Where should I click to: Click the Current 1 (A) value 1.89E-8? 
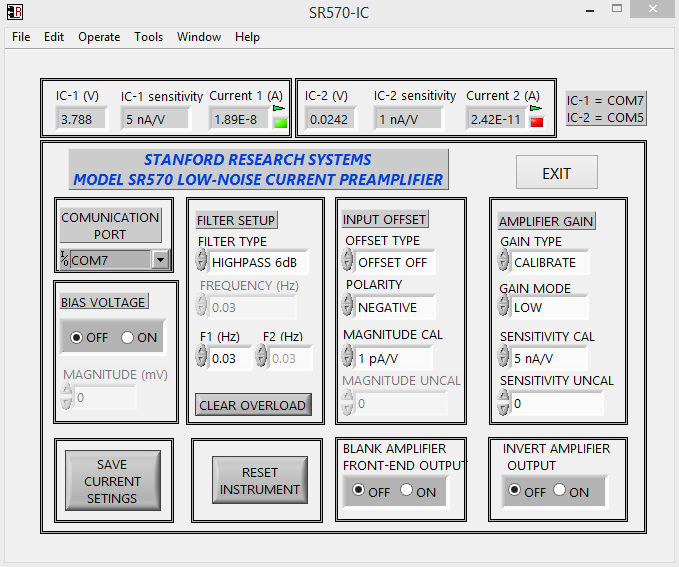pos(239,119)
